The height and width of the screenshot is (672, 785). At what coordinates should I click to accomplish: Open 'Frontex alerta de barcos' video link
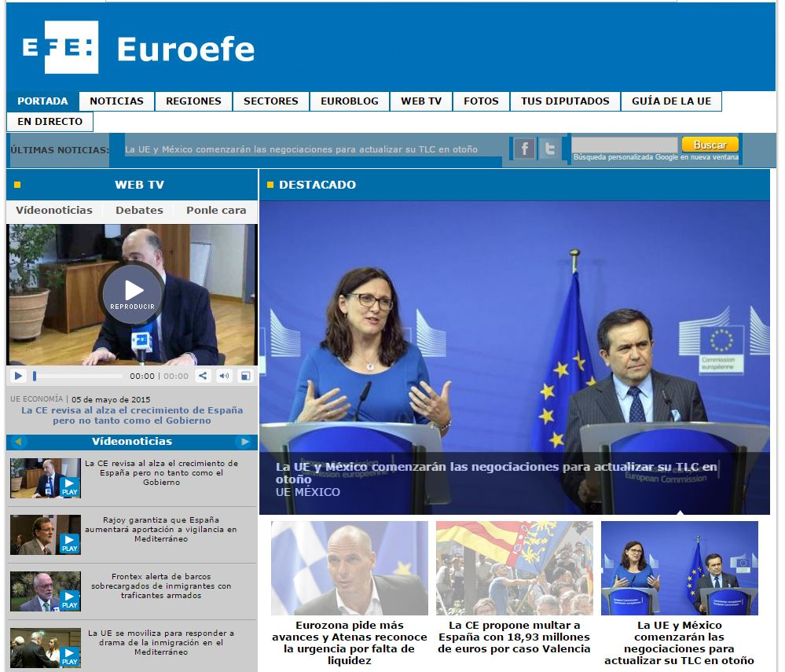pos(161,586)
